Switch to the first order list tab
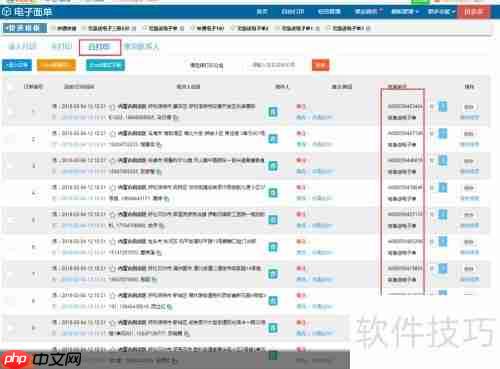The width and height of the screenshot is (500, 369). click(22, 46)
